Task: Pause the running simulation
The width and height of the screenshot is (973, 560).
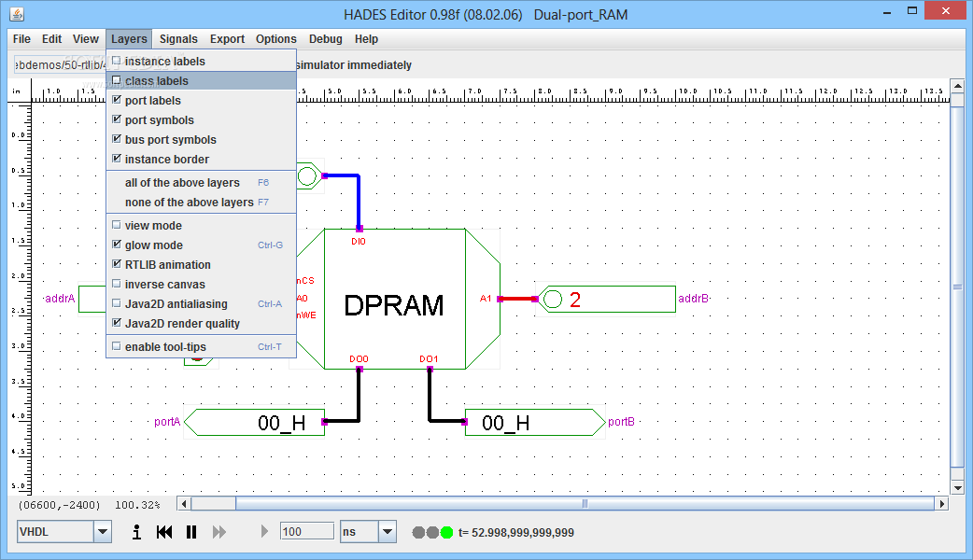Action: point(191,532)
